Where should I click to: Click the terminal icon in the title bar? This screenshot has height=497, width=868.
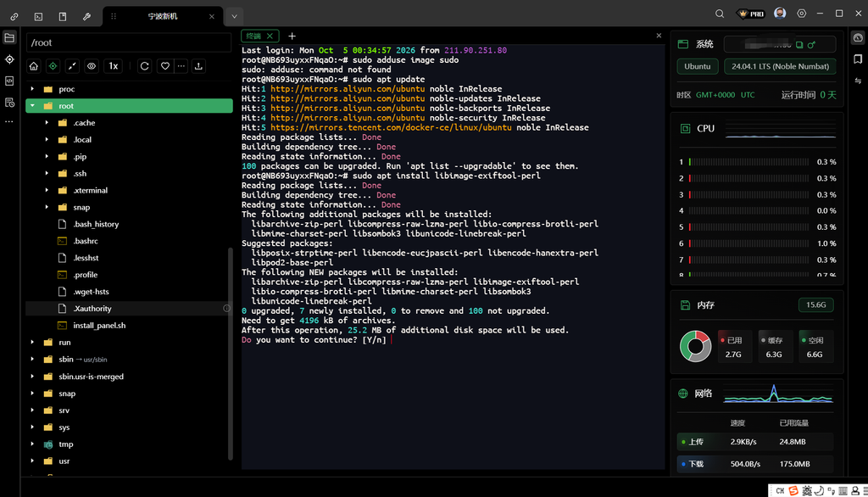point(38,17)
